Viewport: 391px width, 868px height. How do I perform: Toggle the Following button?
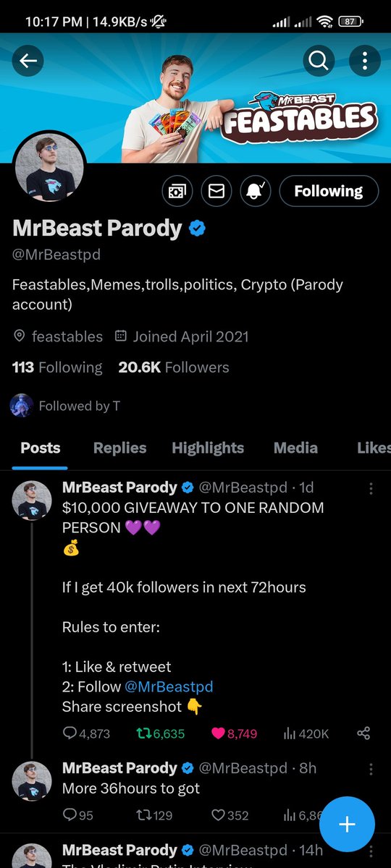329,191
